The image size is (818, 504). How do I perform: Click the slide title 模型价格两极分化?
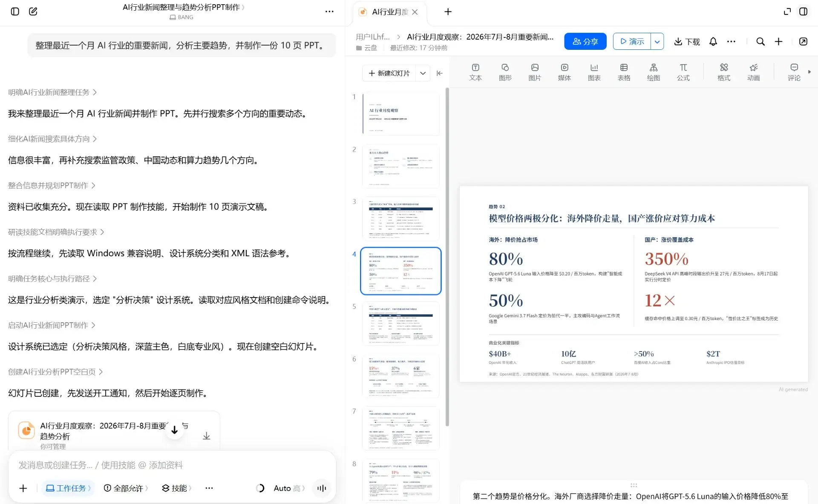point(602,218)
